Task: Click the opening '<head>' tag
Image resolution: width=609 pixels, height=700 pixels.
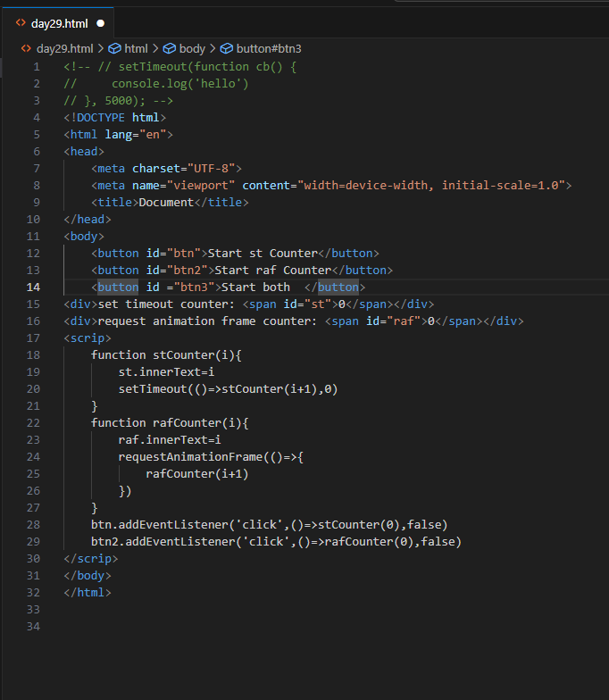Action: pos(84,152)
